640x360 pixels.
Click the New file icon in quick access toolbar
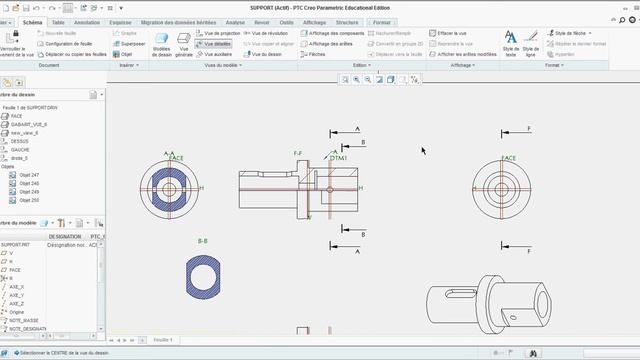6,8
